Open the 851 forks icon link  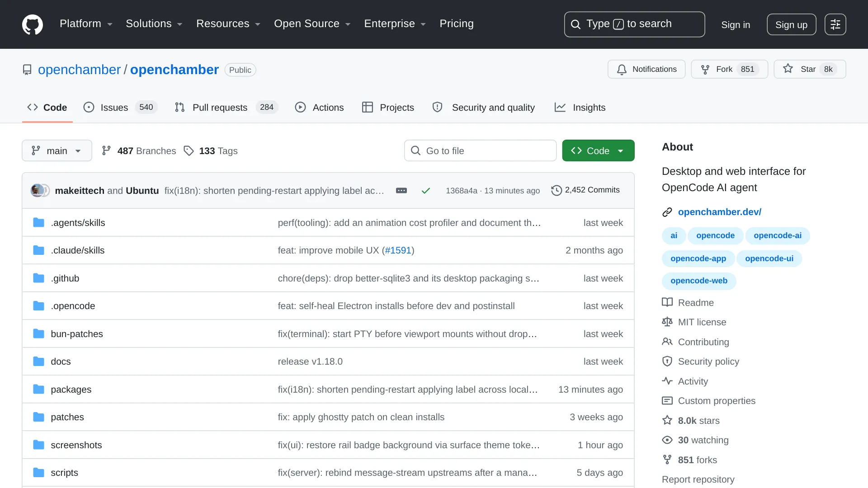tap(667, 460)
